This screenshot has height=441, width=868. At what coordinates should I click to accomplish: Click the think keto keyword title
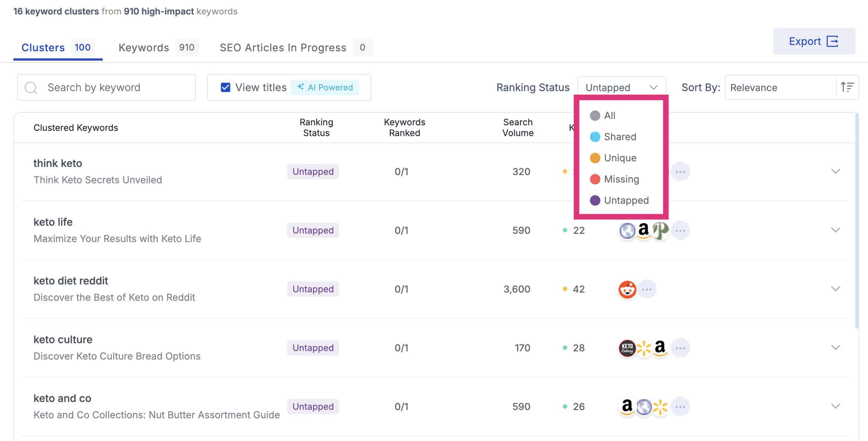tap(58, 163)
